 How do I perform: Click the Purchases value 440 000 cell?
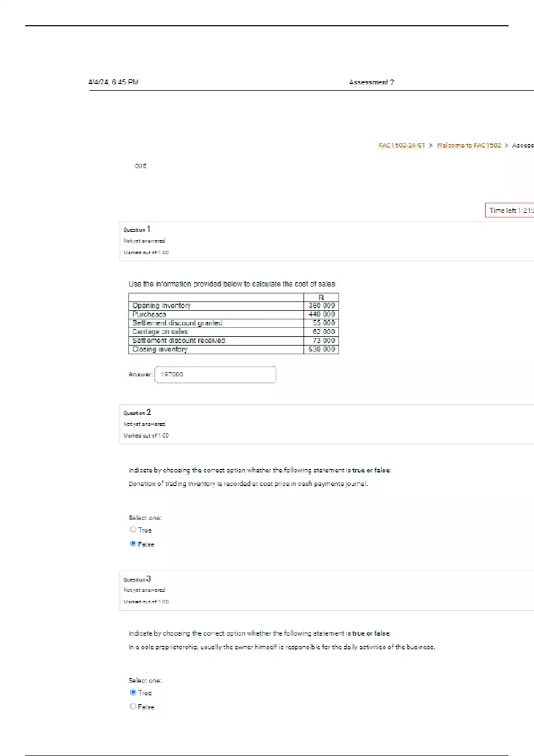click(321, 314)
